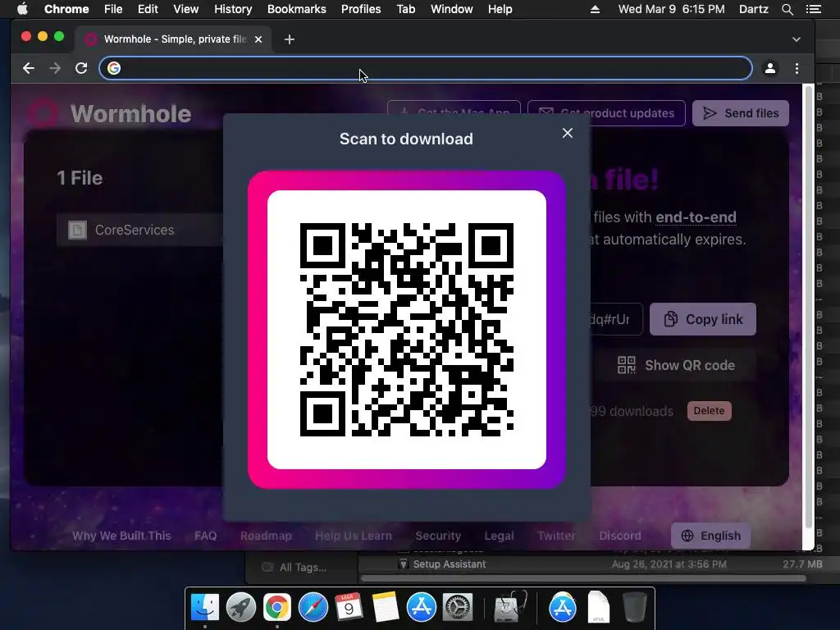
Task: Click the Chrome forward arrow
Action: click(x=55, y=68)
